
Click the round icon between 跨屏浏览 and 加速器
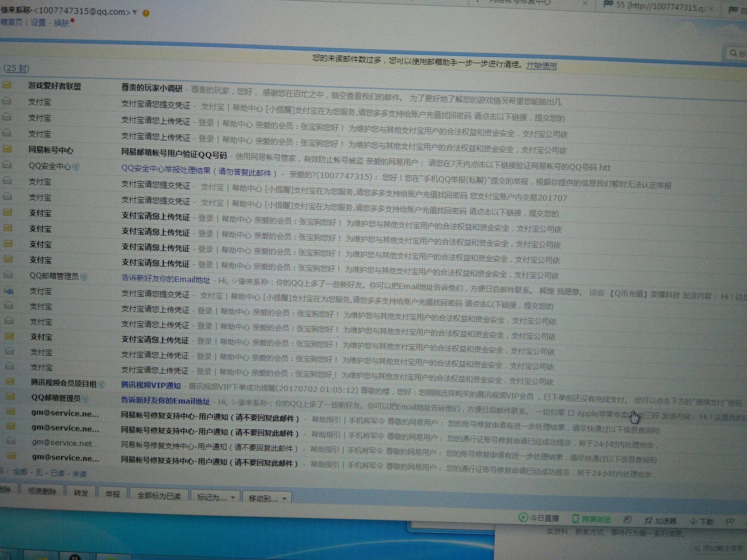tap(627, 519)
